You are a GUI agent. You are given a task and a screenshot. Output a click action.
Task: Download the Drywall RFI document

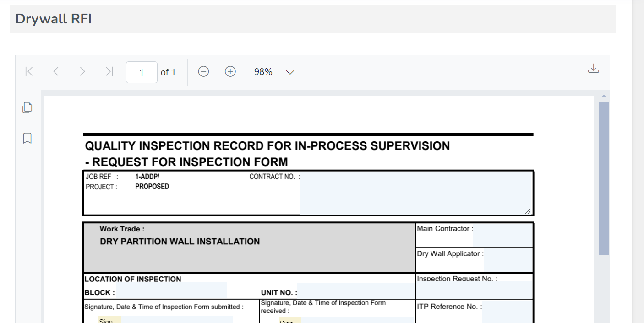click(x=593, y=69)
